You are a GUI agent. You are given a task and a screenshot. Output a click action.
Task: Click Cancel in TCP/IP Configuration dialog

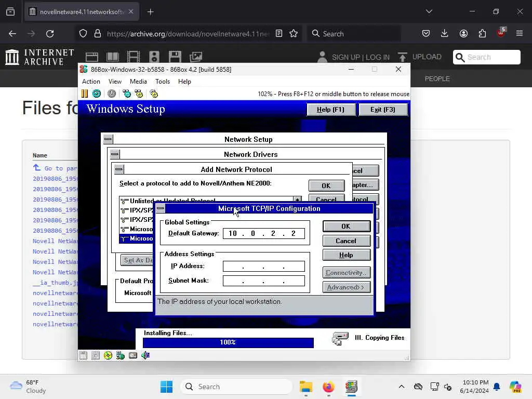(347, 241)
